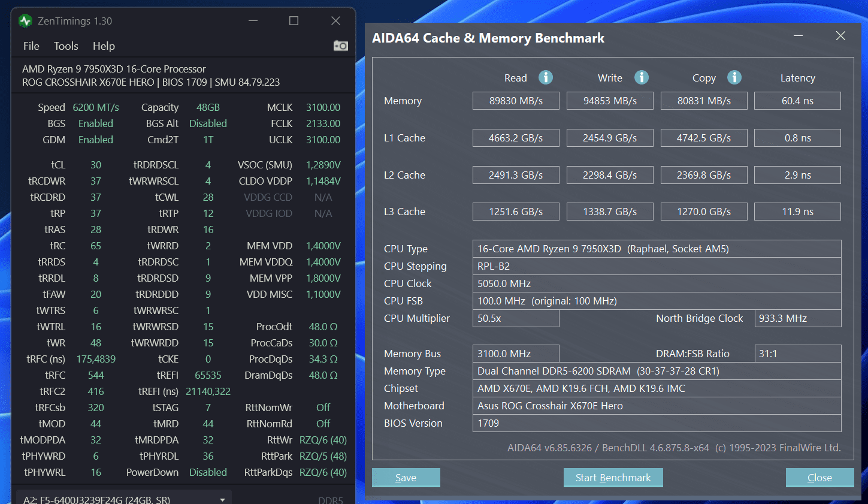Screen dimensions: 868x504
Task: Click the CPU Clock 5050.0 MHz field
Action: point(657,283)
